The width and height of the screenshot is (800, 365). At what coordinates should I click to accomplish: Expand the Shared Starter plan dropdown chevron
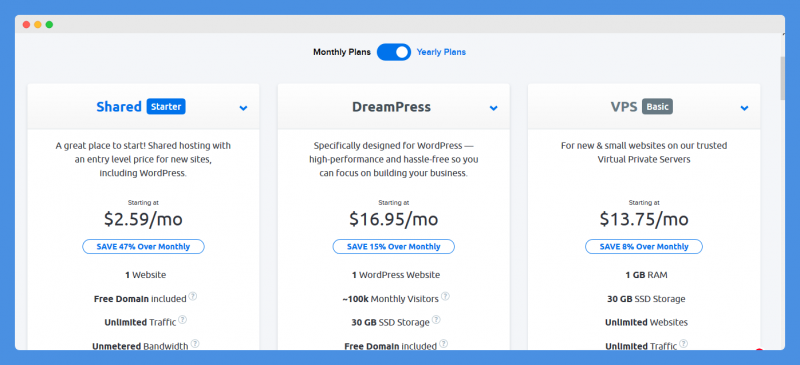pyautogui.click(x=243, y=108)
